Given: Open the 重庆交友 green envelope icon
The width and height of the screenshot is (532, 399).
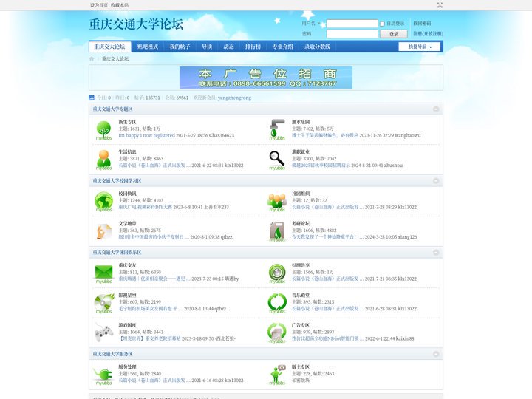Looking at the screenshot, I should tap(104, 273).
